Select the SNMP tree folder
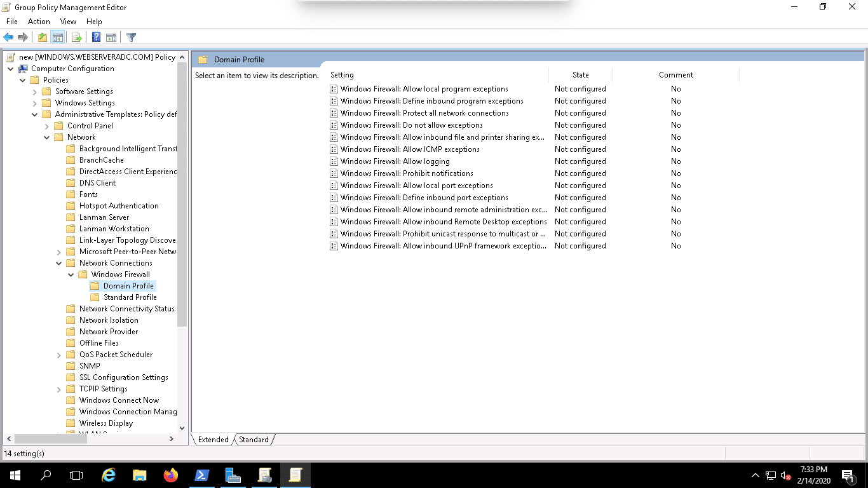The image size is (868, 488). [90, 366]
